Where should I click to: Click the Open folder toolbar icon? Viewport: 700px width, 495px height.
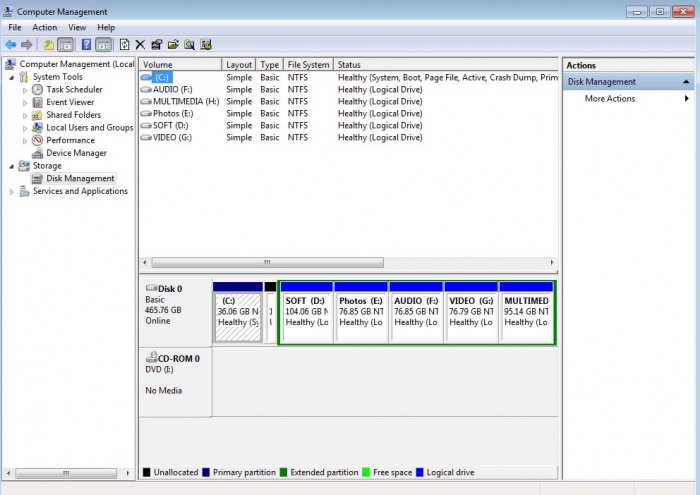click(x=173, y=45)
